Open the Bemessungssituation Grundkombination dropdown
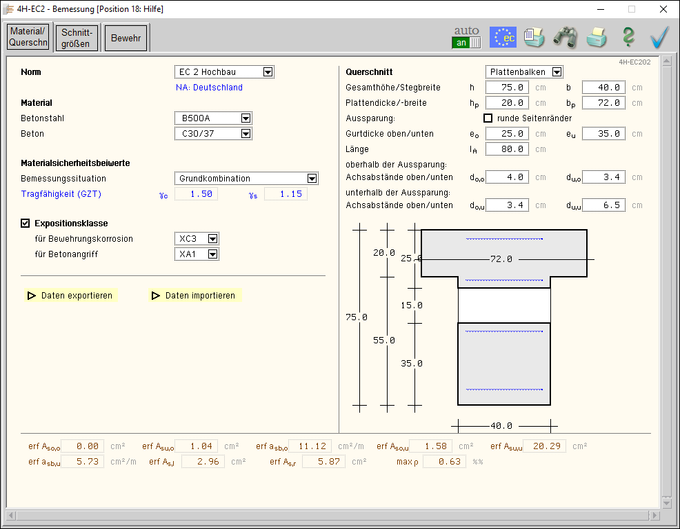 pyautogui.click(x=312, y=178)
